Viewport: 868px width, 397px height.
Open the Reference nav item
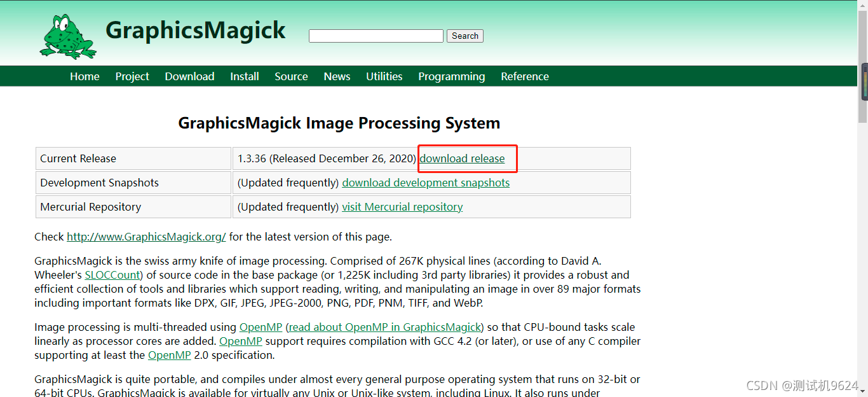point(525,76)
